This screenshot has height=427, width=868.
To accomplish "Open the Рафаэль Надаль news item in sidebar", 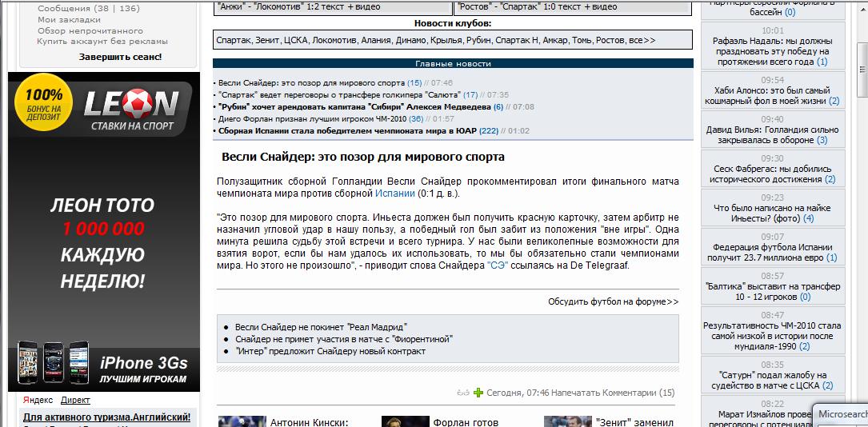I will [772, 50].
